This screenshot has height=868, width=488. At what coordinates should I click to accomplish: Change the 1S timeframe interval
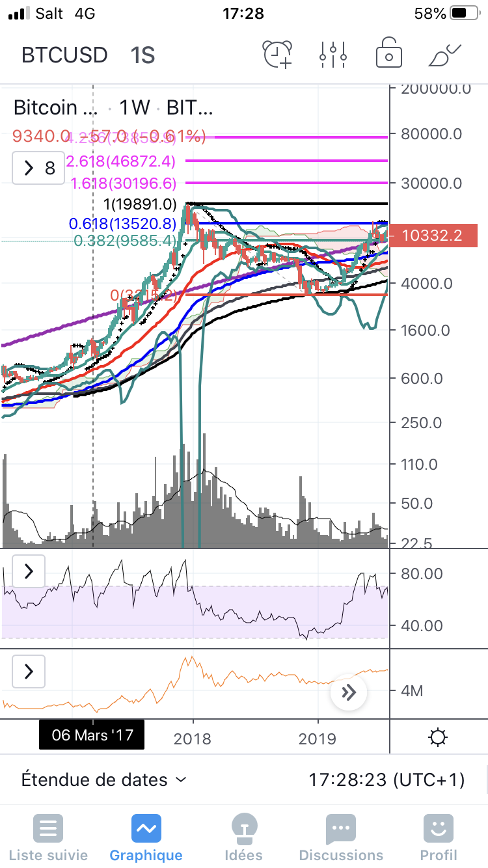tap(142, 55)
